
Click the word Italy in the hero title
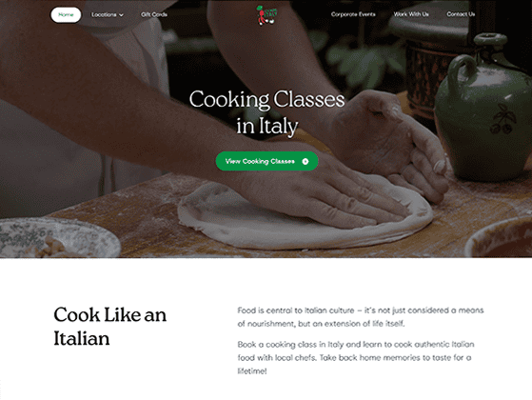point(278,127)
